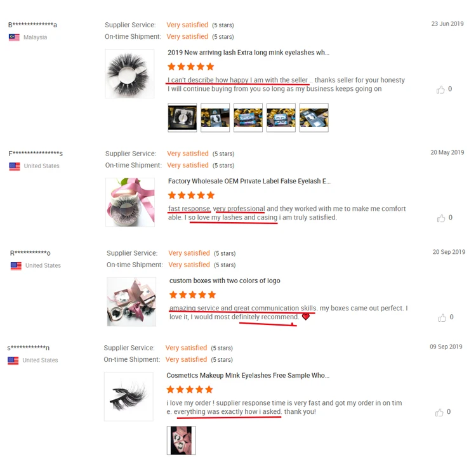The width and height of the screenshot is (476, 476).
Task: Click thumbs-up on 20 Sep 2019 review
Action: [442, 317]
